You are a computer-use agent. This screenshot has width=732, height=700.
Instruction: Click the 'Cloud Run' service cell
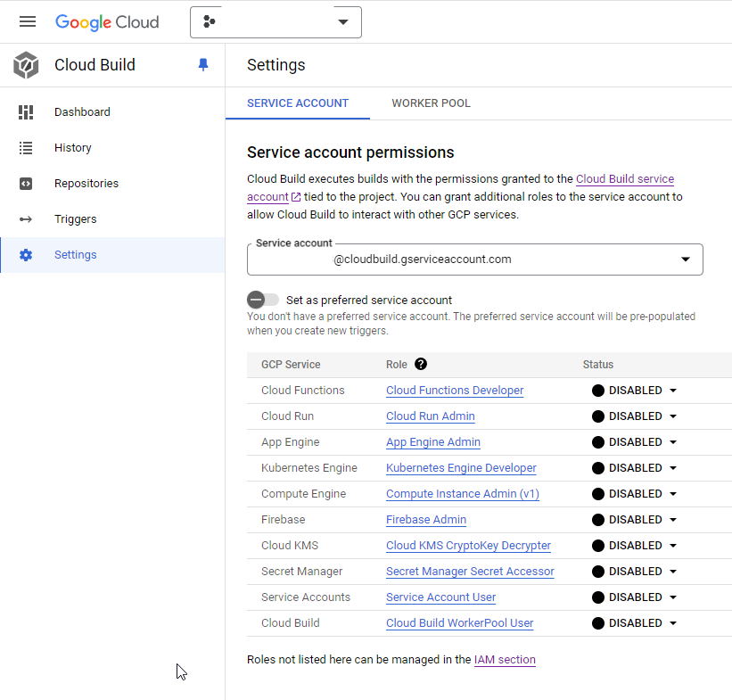click(288, 416)
